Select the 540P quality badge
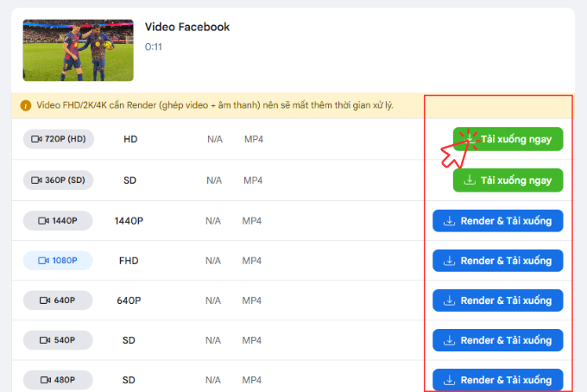This screenshot has width=587, height=392. coord(58,340)
